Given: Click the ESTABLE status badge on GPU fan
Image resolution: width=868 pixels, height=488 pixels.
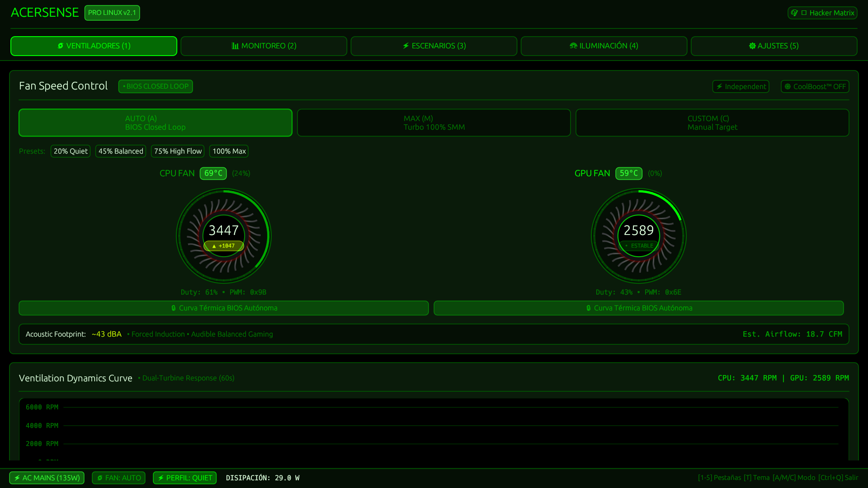Looking at the screenshot, I should coord(639,246).
